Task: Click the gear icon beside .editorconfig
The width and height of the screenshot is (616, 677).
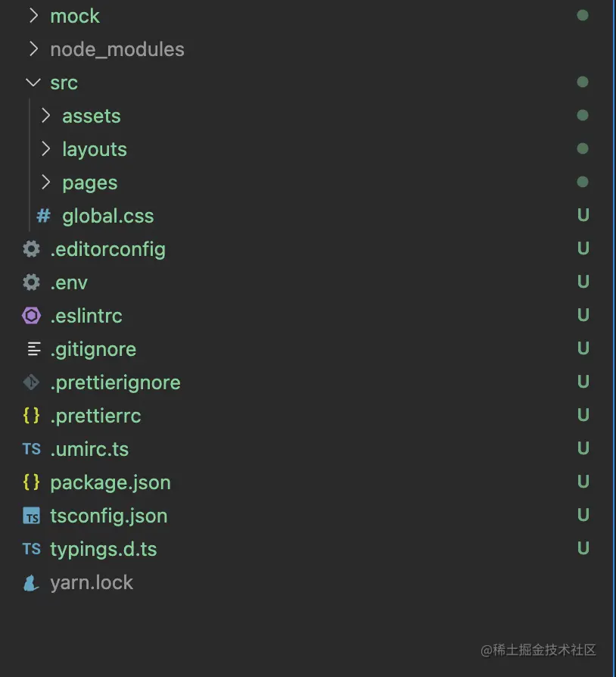Action: click(30, 248)
